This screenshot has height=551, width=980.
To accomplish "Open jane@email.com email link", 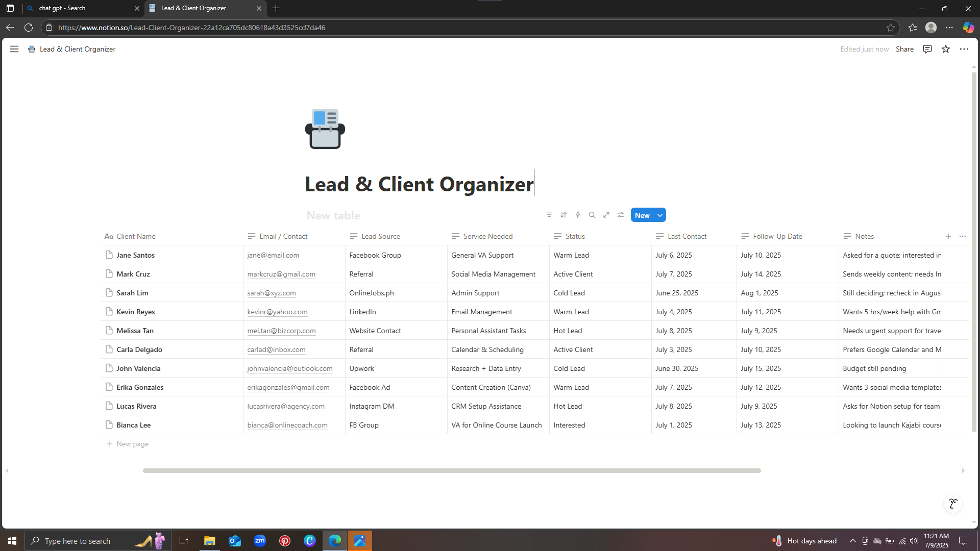I will tap(273, 255).
